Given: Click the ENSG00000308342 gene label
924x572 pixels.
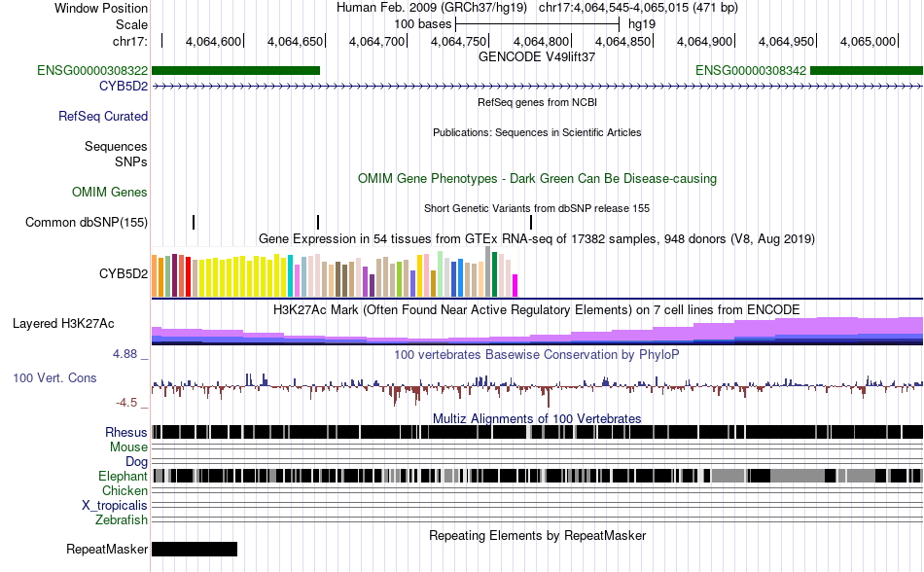Looking at the screenshot, I should pyautogui.click(x=751, y=71).
